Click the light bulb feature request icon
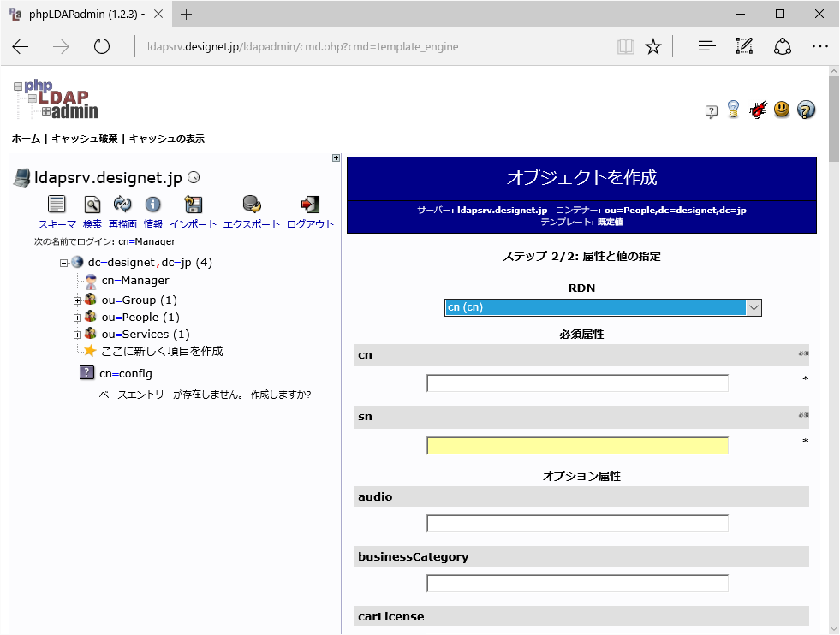Viewport: 840px width, 635px height. click(x=734, y=110)
